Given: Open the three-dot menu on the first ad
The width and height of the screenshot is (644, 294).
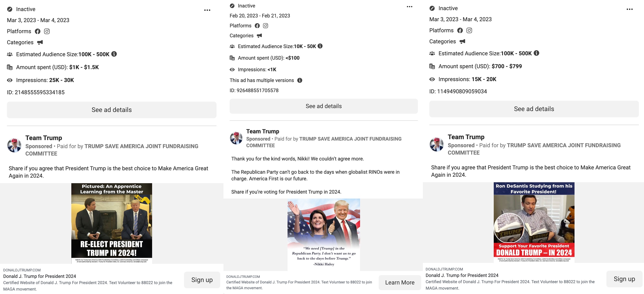Looking at the screenshot, I should (x=207, y=10).
